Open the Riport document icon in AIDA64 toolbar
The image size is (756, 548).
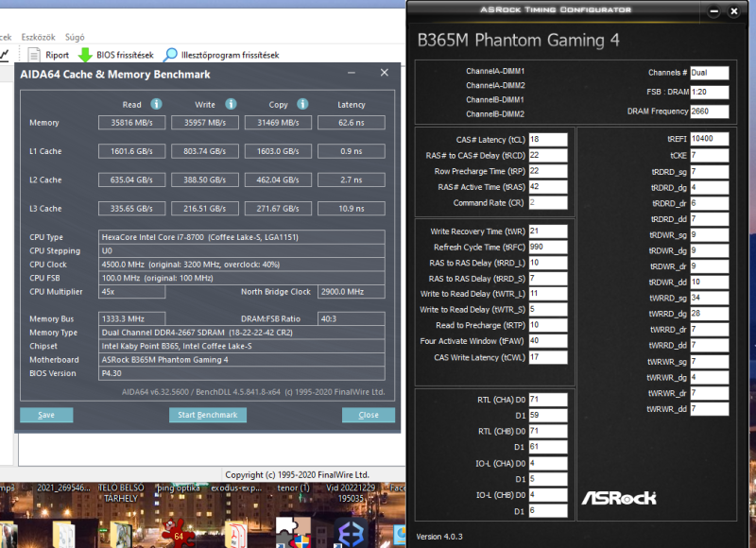click(x=34, y=55)
